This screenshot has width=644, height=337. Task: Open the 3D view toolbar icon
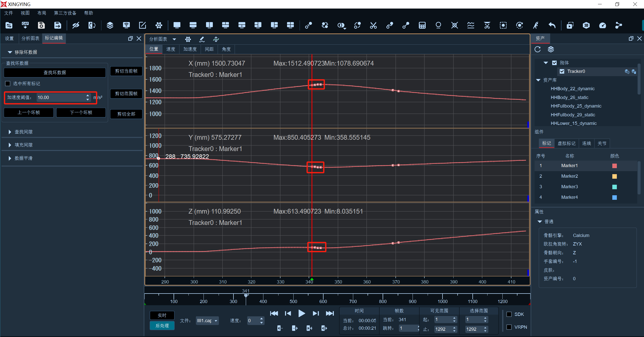point(586,25)
